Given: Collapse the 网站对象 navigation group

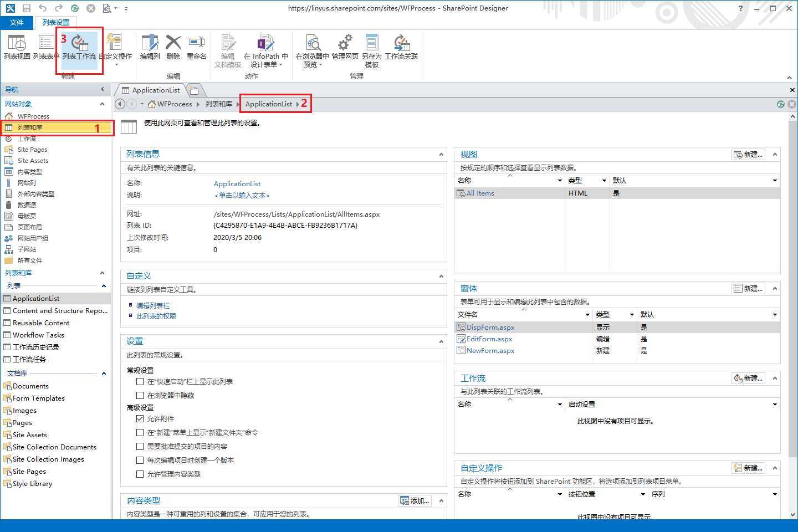Looking at the screenshot, I should tap(102, 104).
